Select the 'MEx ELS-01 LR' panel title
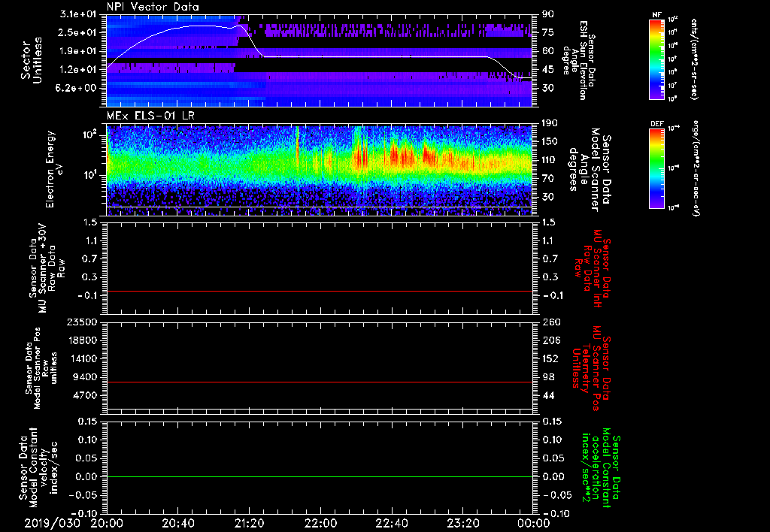770x532 pixels. 149,116
